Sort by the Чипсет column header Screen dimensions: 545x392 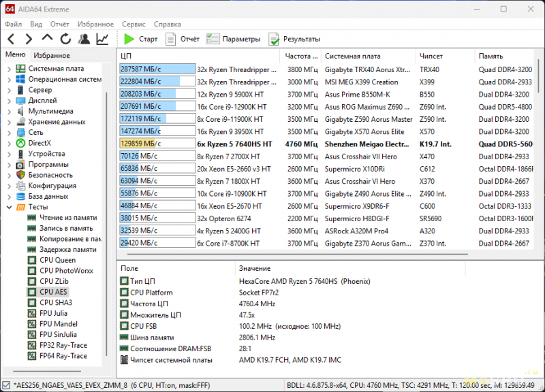click(x=445, y=56)
